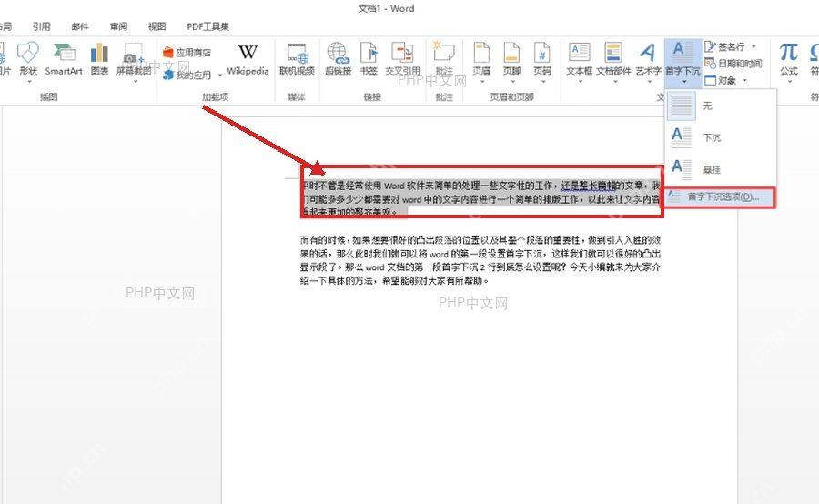Expand the 我的应用 dropdown arrow
Screen dimensions: 819x504
[220, 76]
